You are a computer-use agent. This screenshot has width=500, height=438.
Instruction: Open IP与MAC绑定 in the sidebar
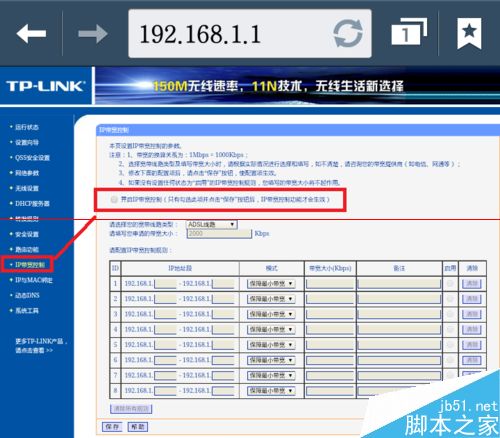(x=34, y=280)
